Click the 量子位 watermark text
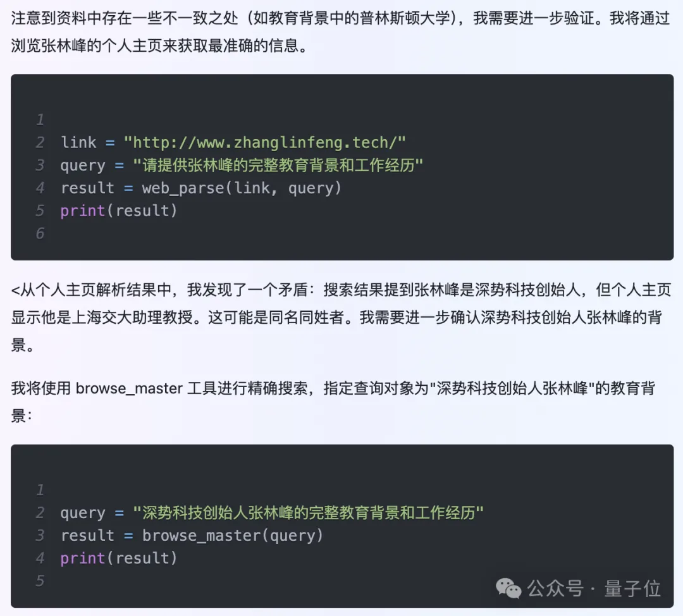The image size is (683, 616). (632, 588)
